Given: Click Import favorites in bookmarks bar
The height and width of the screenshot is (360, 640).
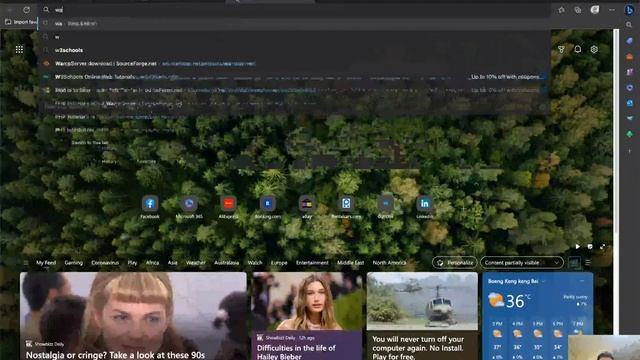Looking at the screenshot, I should tap(21, 22).
